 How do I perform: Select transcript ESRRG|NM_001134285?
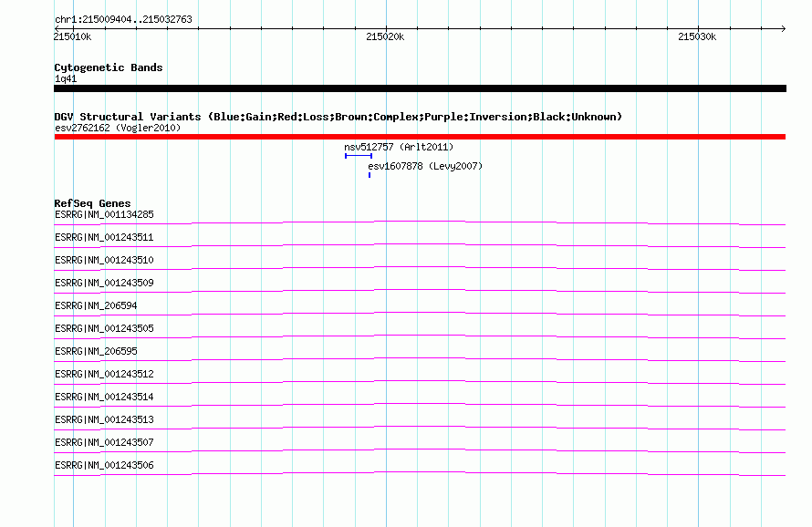coord(104,214)
